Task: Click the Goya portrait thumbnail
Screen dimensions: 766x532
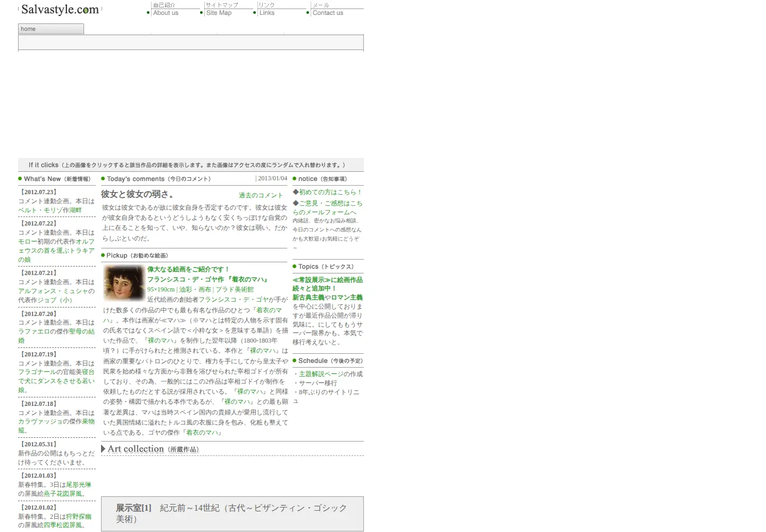Action: pos(124,283)
